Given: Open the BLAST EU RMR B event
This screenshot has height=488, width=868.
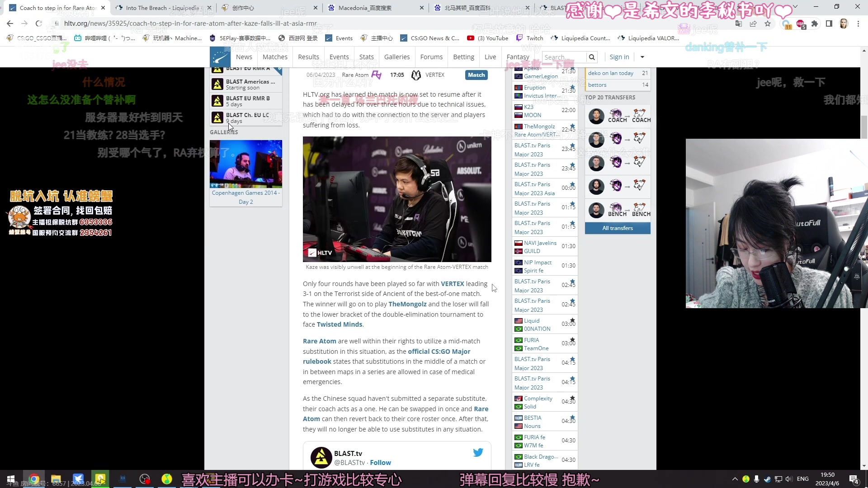Looking at the screenshot, I should click(246, 101).
